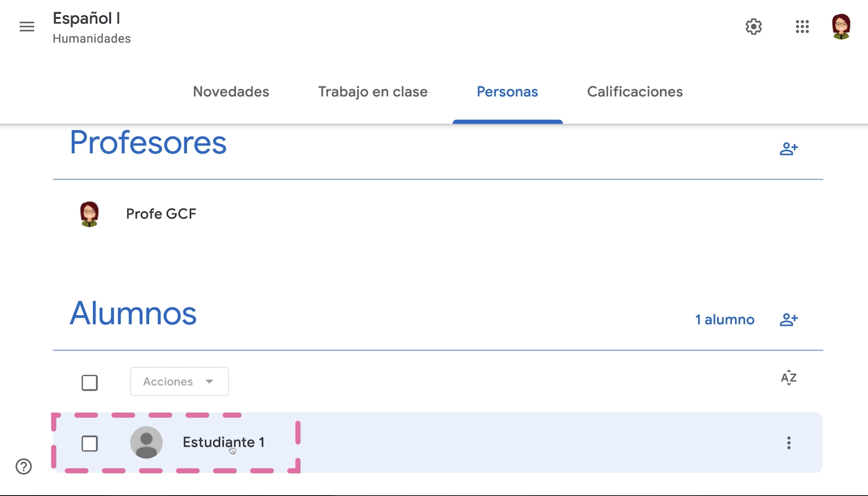Image resolution: width=868 pixels, height=496 pixels.
Task: Click the user profile avatar icon
Action: (x=842, y=26)
